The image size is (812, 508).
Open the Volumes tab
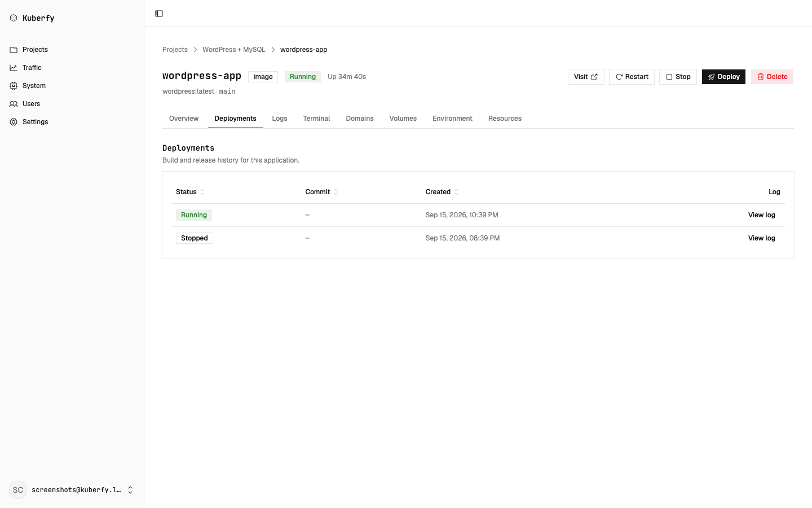(403, 119)
